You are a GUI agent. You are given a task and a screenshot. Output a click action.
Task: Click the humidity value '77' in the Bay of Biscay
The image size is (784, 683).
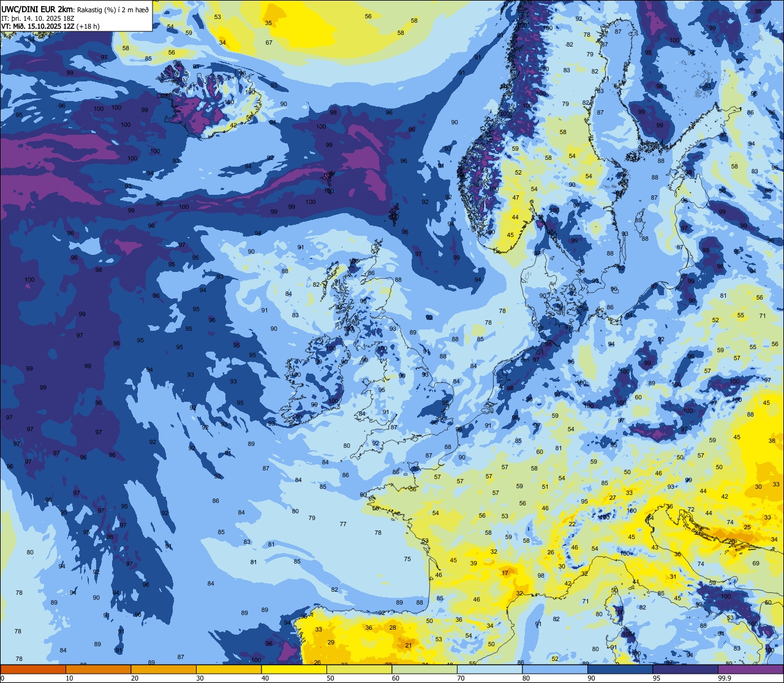(x=343, y=524)
